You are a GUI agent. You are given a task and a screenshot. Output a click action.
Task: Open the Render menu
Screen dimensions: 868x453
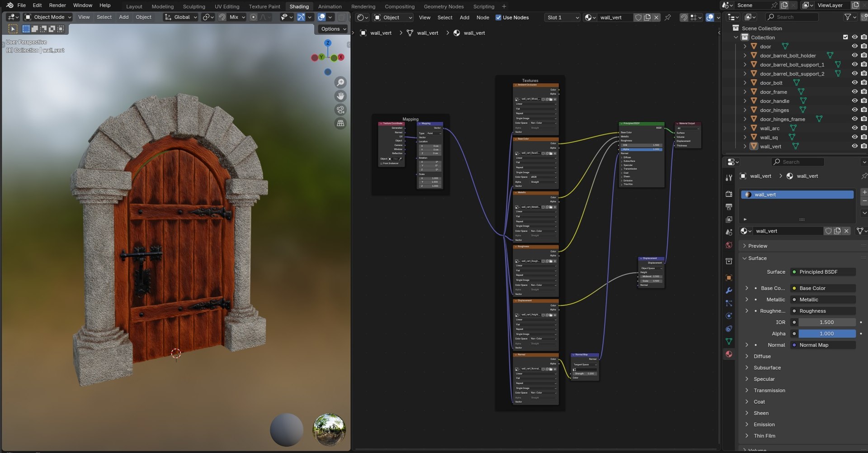coord(57,5)
